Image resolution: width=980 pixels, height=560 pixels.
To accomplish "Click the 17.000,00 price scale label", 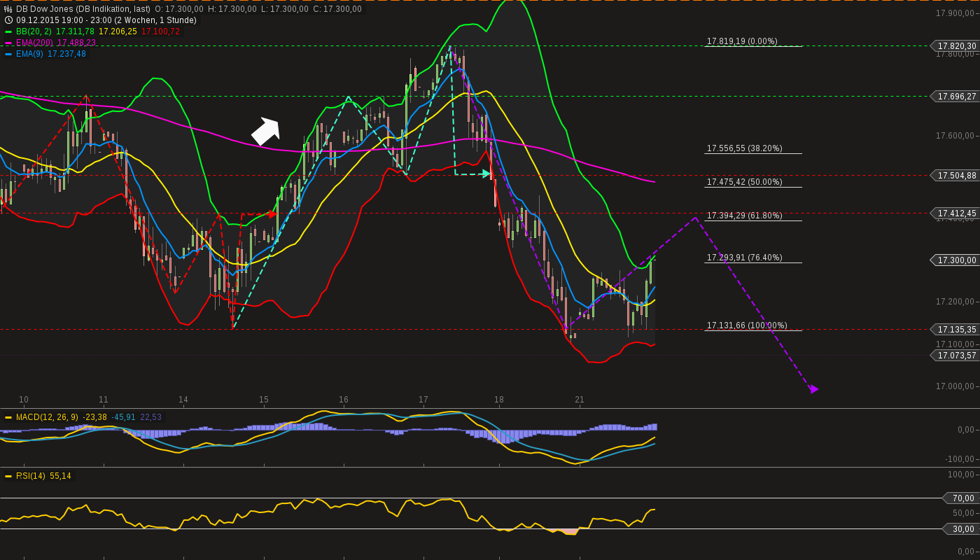I will tap(955, 386).
